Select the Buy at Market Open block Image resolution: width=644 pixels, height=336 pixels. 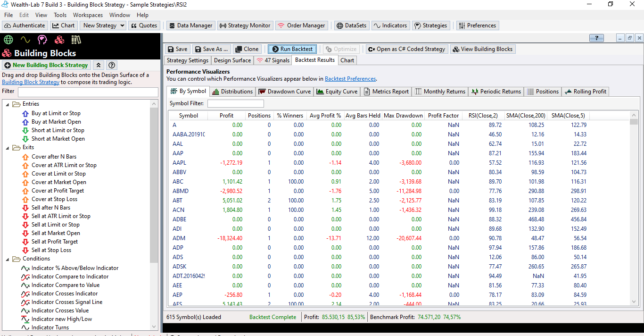point(56,122)
